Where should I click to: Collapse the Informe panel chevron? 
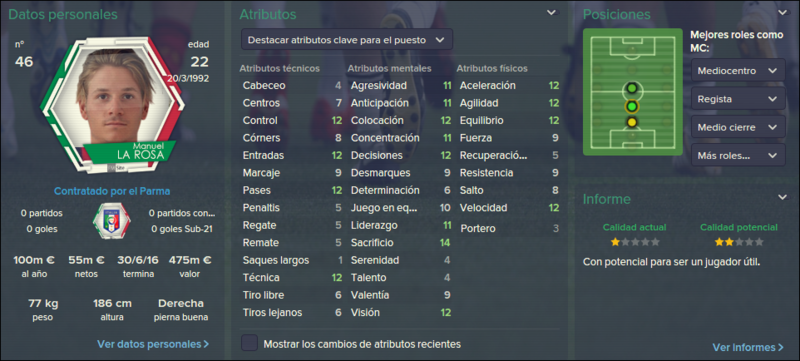pyautogui.click(x=783, y=197)
